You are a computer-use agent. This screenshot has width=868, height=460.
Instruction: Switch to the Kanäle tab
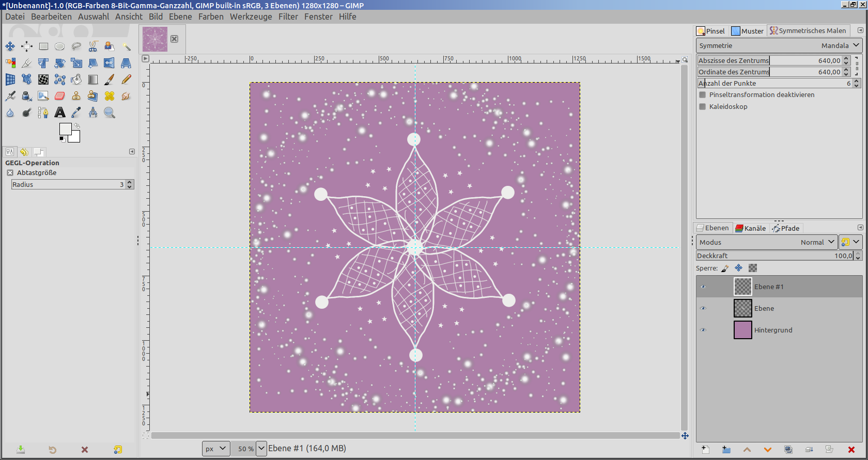click(751, 228)
